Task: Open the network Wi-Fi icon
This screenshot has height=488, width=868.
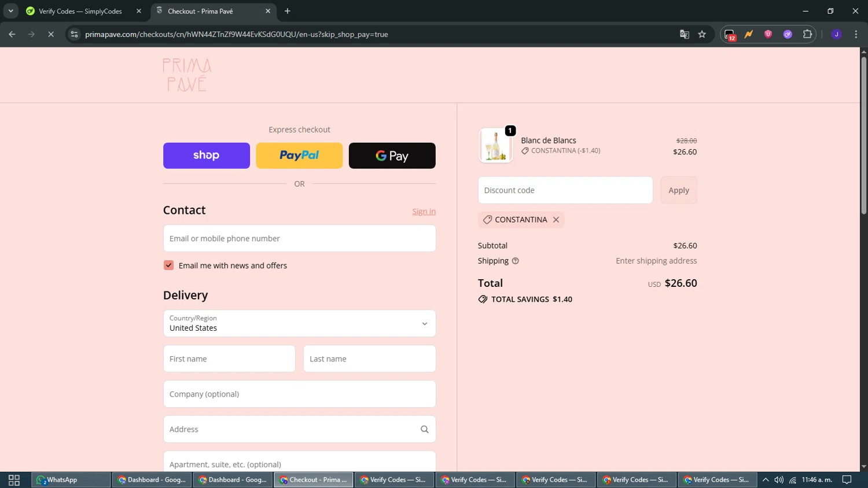Action: click(x=793, y=480)
